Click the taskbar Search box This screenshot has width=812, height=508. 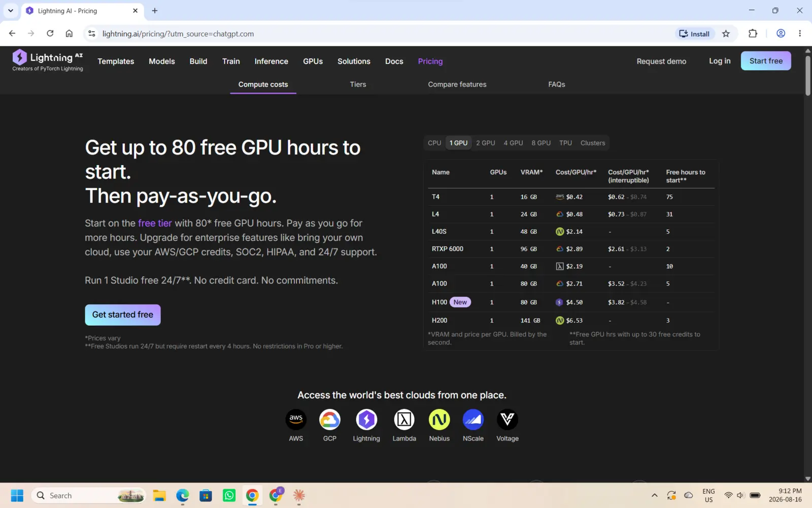89,495
